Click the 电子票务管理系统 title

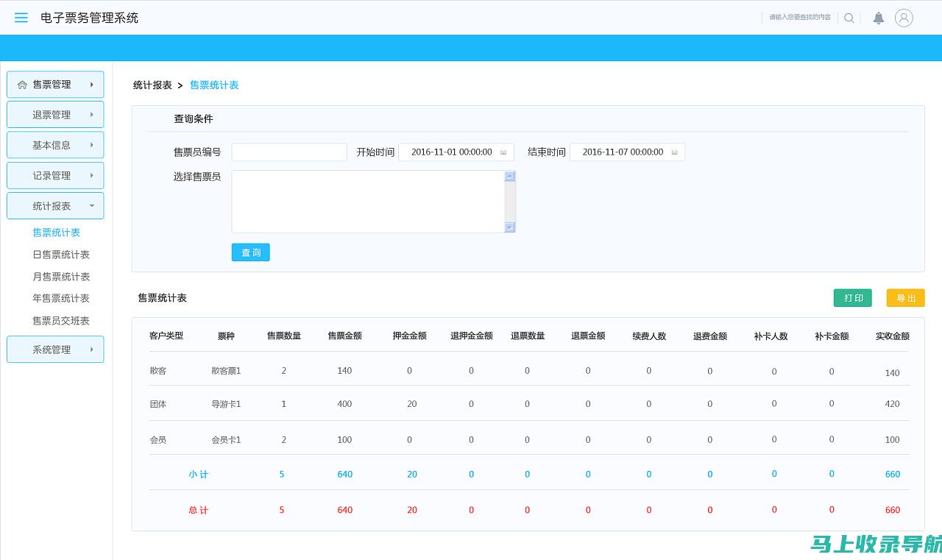(x=89, y=18)
